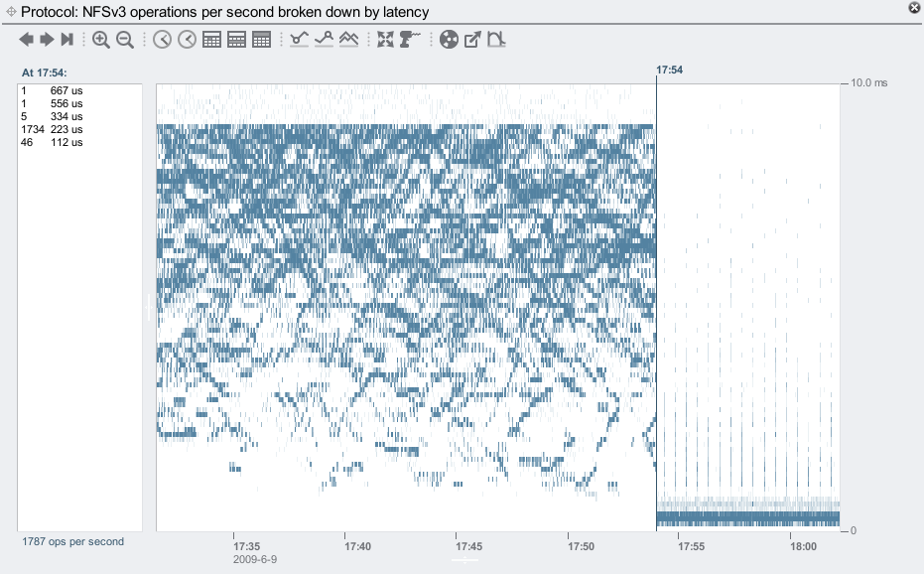924x574 pixels.
Task: Click the back arrow to move earlier
Action: [26, 40]
